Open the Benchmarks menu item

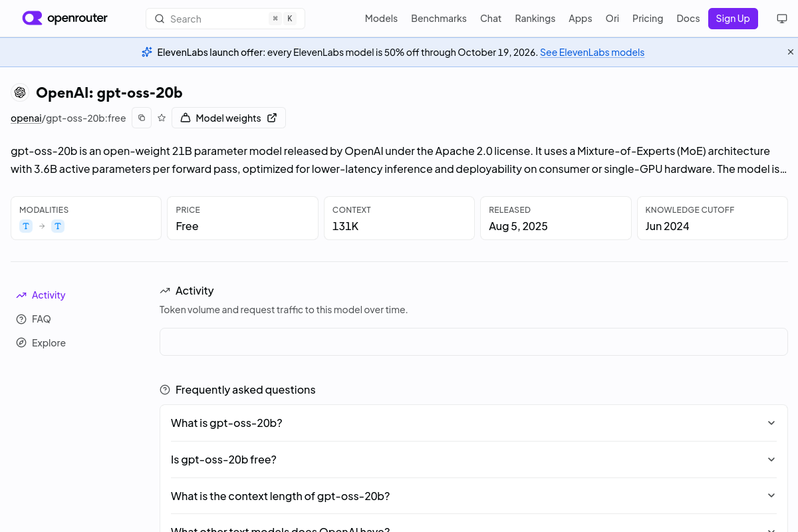click(x=439, y=19)
